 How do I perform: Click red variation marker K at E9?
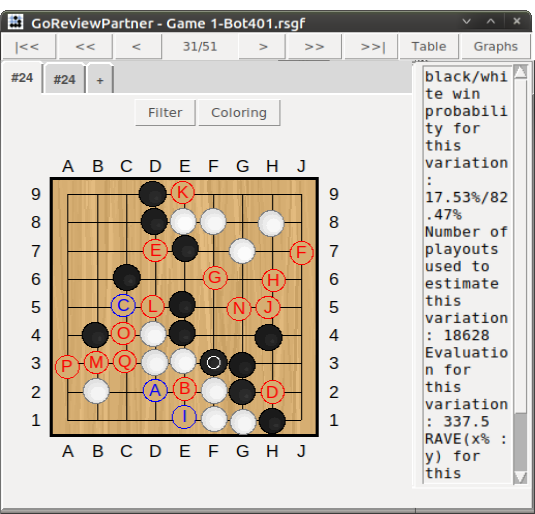(x=183, y=193)
